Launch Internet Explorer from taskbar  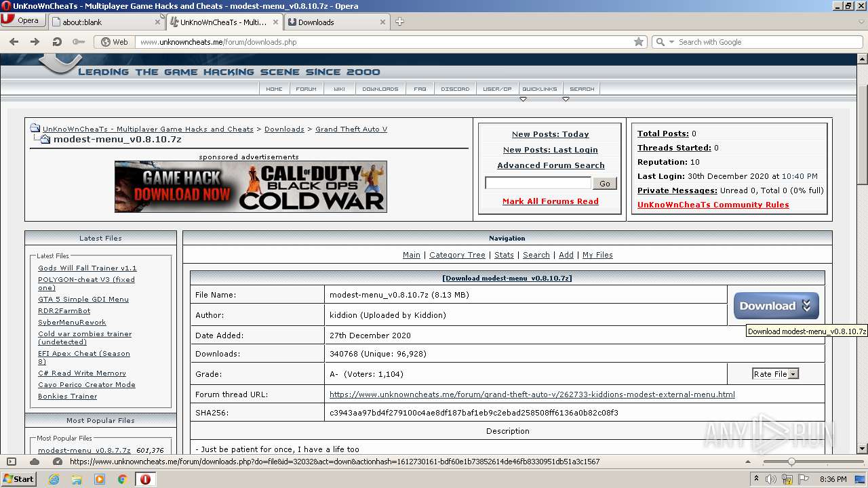click(x=54, y=479)
